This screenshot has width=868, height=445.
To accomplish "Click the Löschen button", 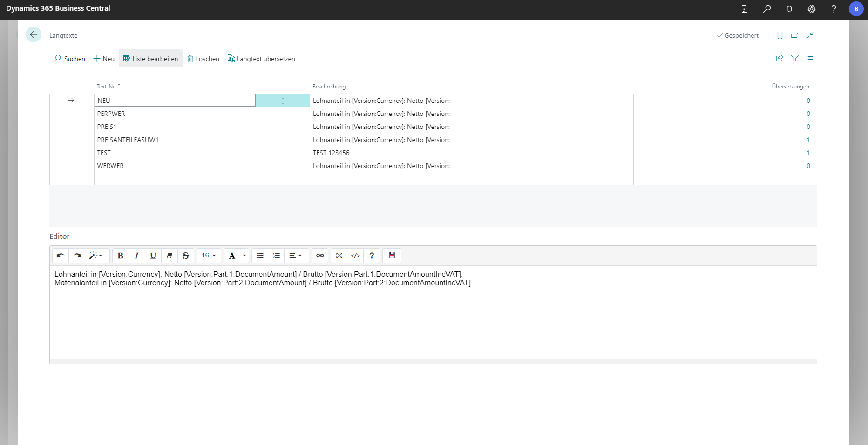I will pos(203,59).
